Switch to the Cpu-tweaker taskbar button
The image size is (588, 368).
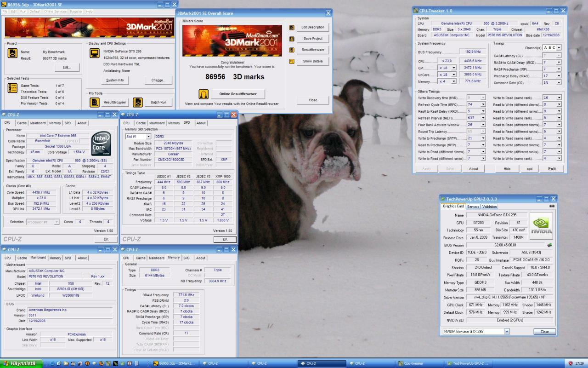[x=419, y=363]
